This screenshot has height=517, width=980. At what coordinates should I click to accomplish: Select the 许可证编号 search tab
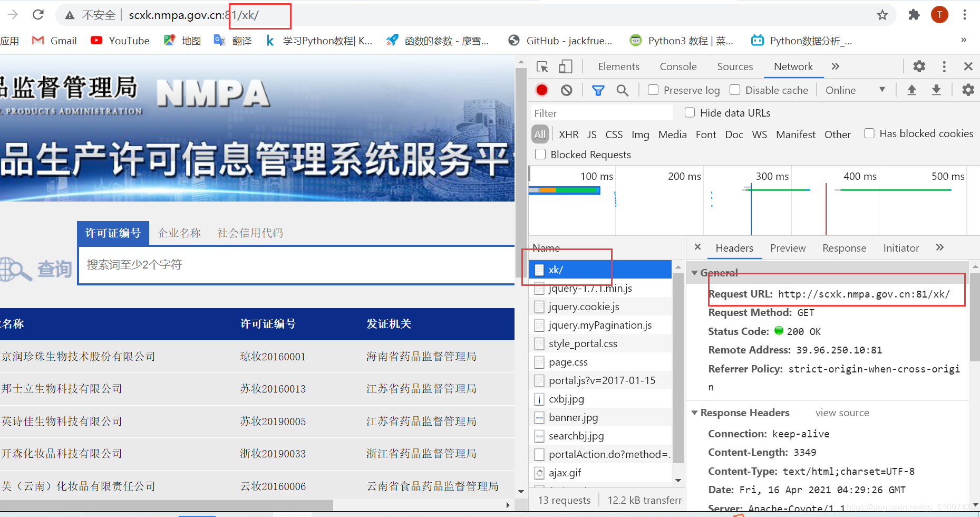coord(113,233)
